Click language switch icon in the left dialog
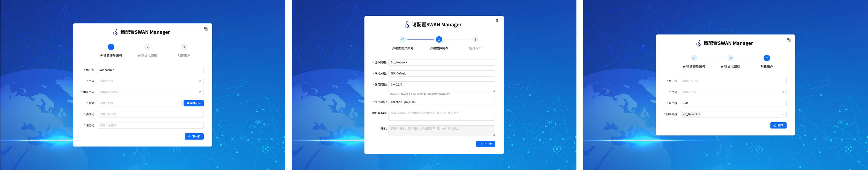Image resolution: width=868 pixels, height=170 pixels. 206,29
